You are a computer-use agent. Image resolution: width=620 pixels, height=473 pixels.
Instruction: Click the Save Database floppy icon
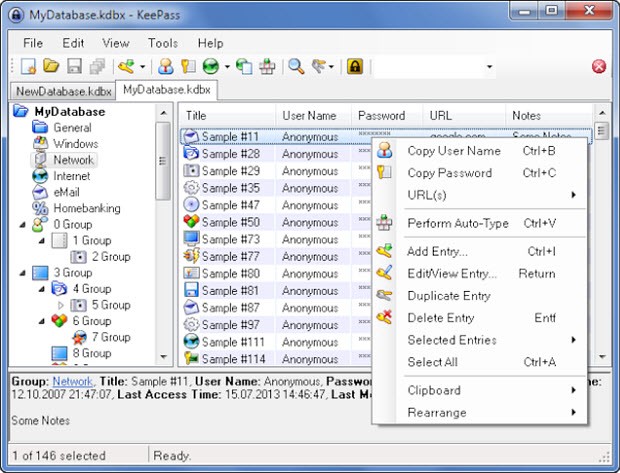click(x=74, y=66)
